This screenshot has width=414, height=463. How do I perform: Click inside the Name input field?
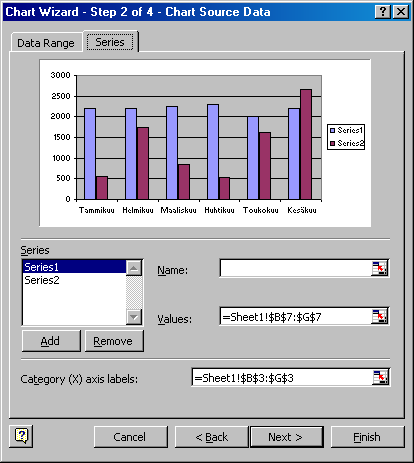click(296, 268)
